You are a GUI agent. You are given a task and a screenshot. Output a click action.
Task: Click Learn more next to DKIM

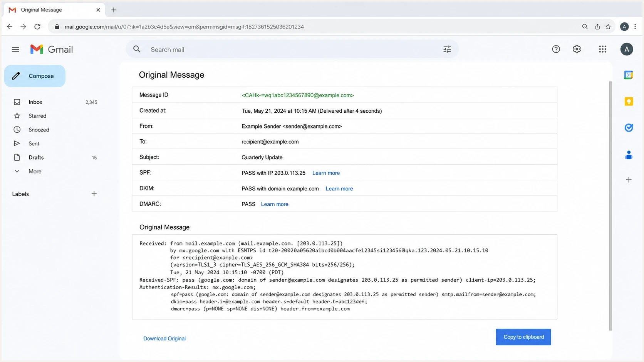[339, 189]
